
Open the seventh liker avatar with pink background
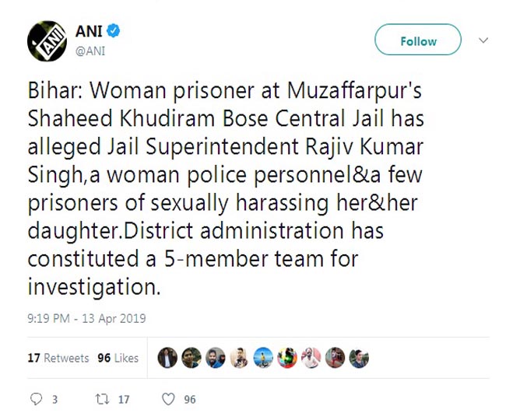coord(311,358)
